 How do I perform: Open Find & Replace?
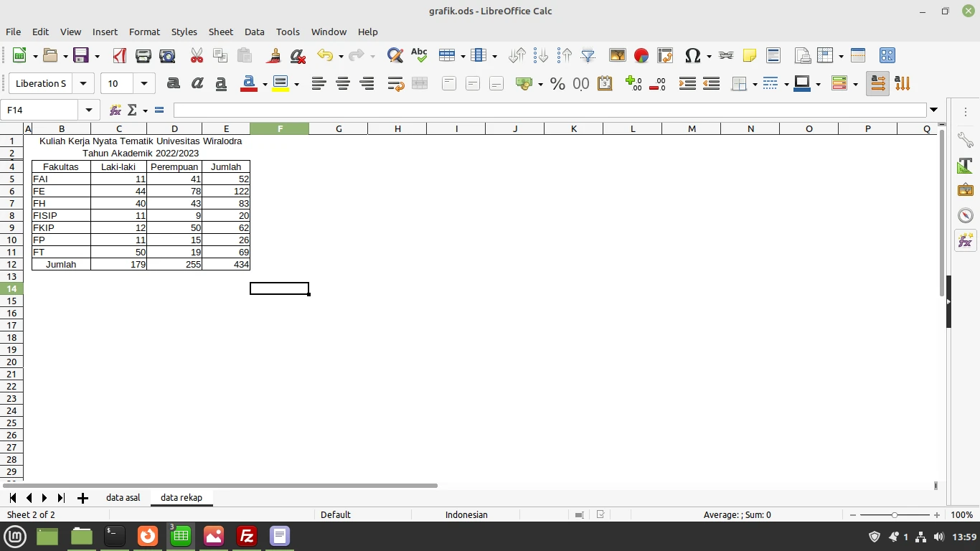(395, 55)
